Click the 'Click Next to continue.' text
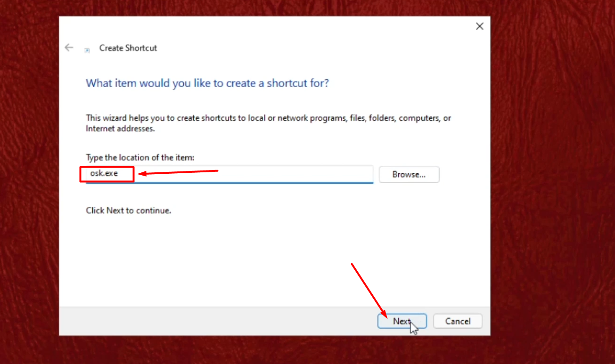Screen dimensions: 615x364 128,210
